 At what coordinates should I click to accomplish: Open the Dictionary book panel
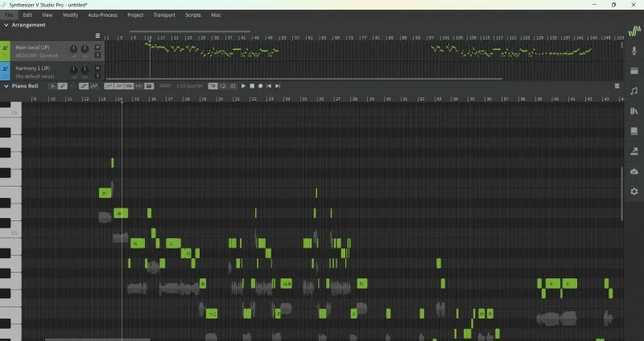point(634,131)
